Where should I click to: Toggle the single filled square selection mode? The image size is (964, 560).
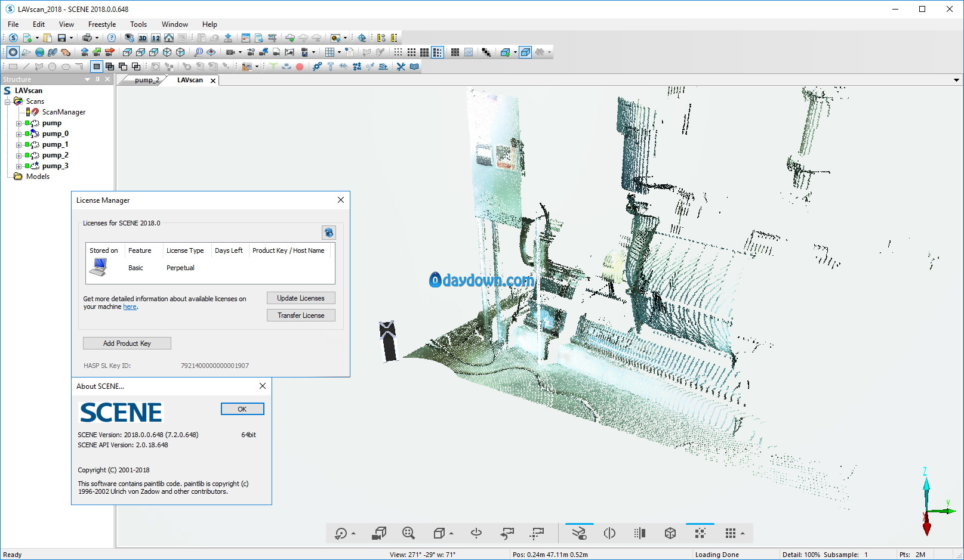pyautogui.click(x=96, y=66)
